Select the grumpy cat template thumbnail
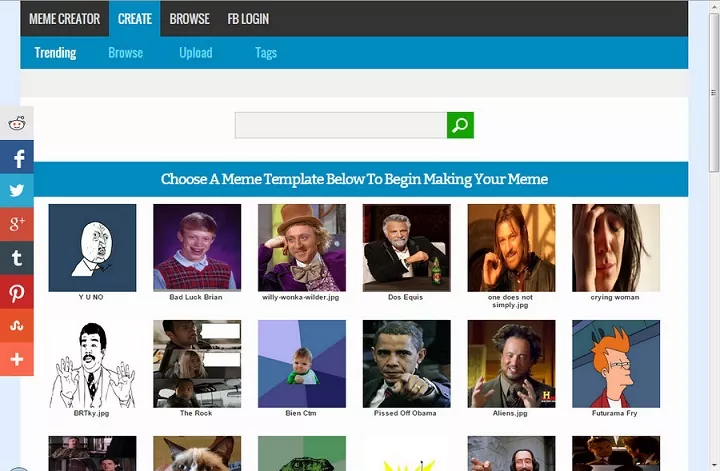This screenshot has width=720, height=471. pyautogui.click(x=197, y=454)
